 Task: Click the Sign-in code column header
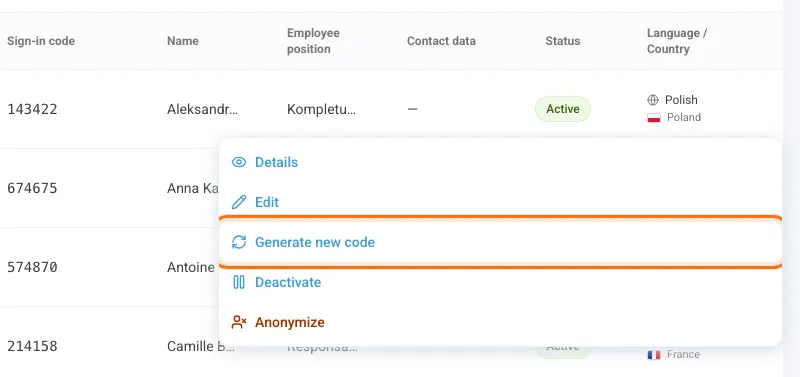pos(41,41)
